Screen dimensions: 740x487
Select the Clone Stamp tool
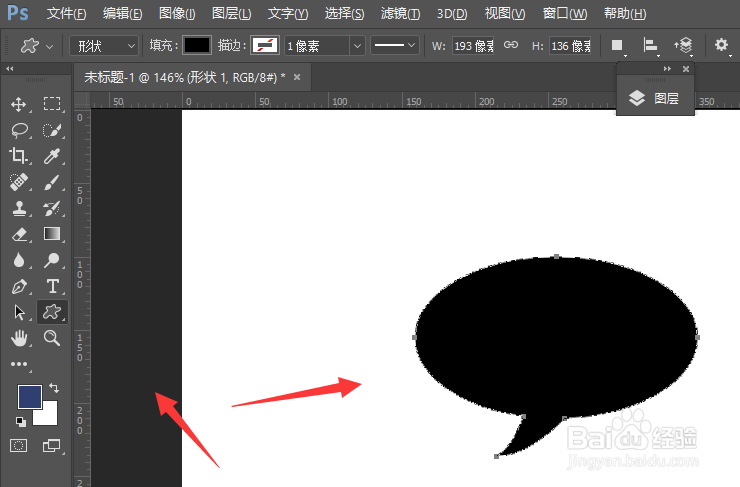[x=19, y=208]
